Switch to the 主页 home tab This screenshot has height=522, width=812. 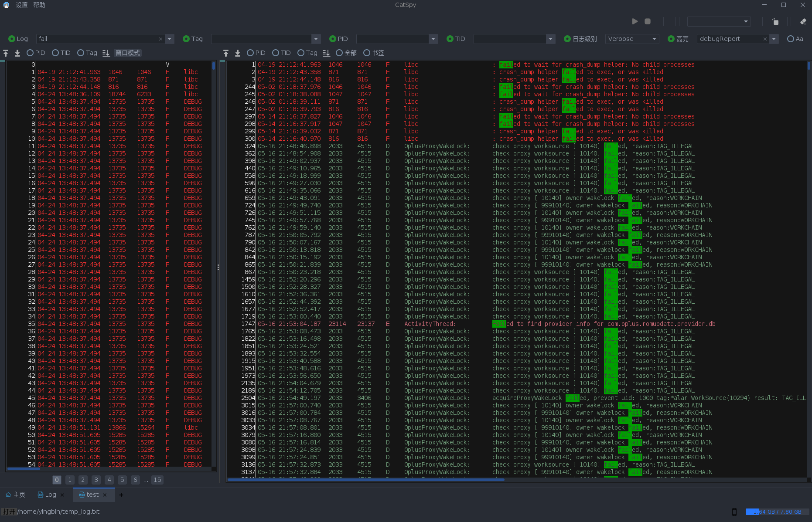[15, 495]
